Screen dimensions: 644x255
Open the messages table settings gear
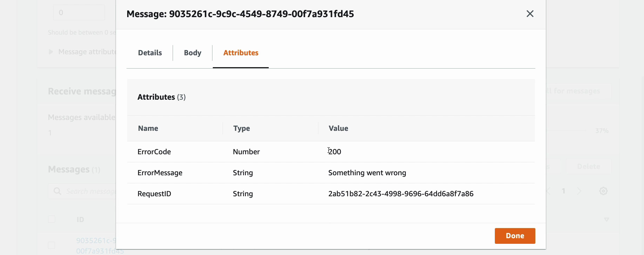(603, 191)
